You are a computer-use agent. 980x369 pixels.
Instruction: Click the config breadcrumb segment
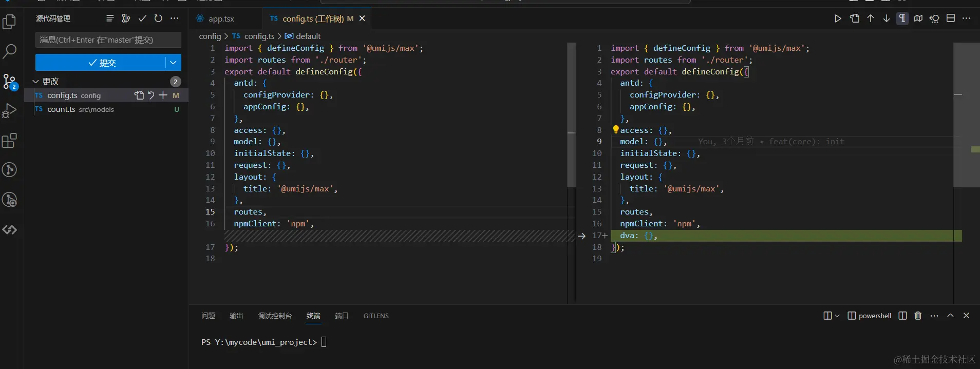click(x=210, y=36)
